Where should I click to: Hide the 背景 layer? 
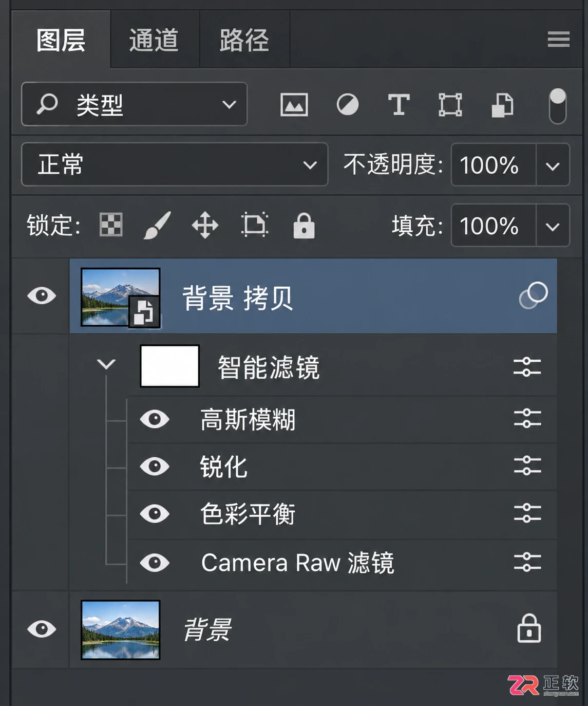tap(42, 628)
